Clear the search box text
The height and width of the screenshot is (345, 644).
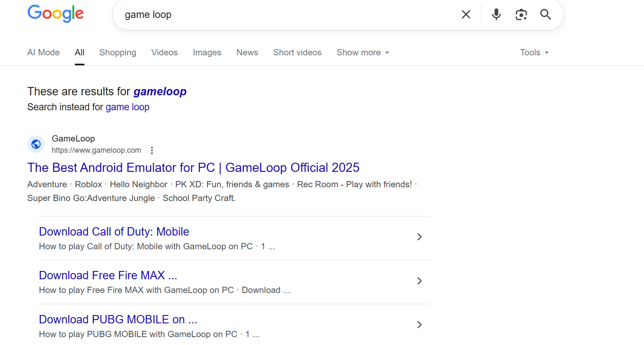pos(466,15)
